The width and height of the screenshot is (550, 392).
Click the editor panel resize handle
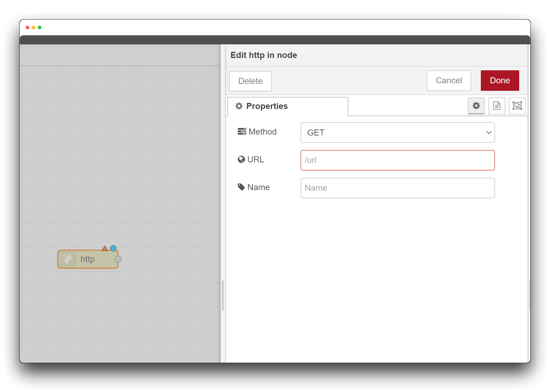coord(223,296)
